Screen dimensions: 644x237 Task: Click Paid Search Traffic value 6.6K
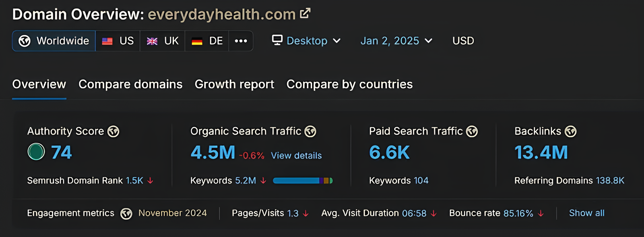click(390, 152)
